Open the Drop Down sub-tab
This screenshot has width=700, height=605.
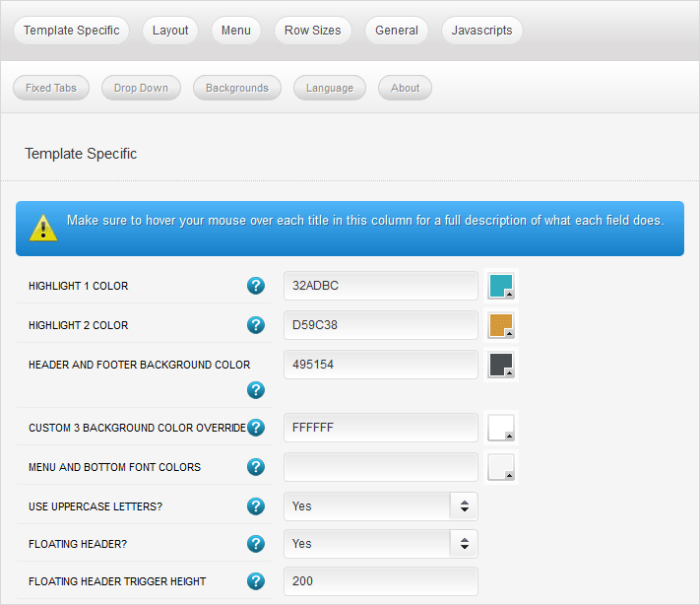click(x=141, y=88)
